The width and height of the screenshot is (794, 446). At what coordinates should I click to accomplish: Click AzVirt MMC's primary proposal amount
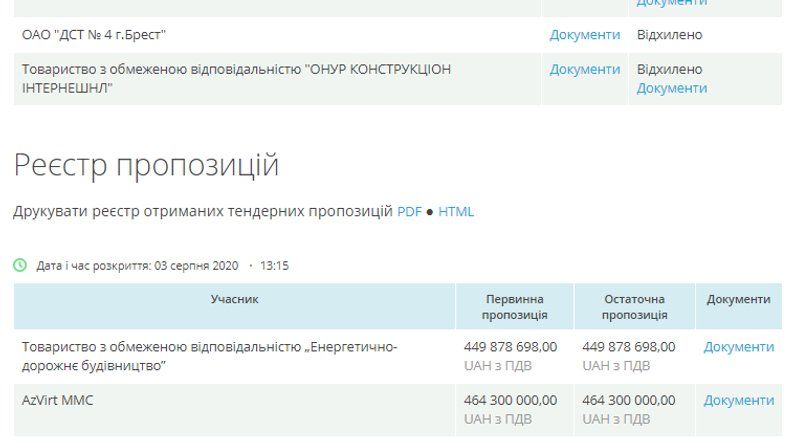[x=510, y=400]
